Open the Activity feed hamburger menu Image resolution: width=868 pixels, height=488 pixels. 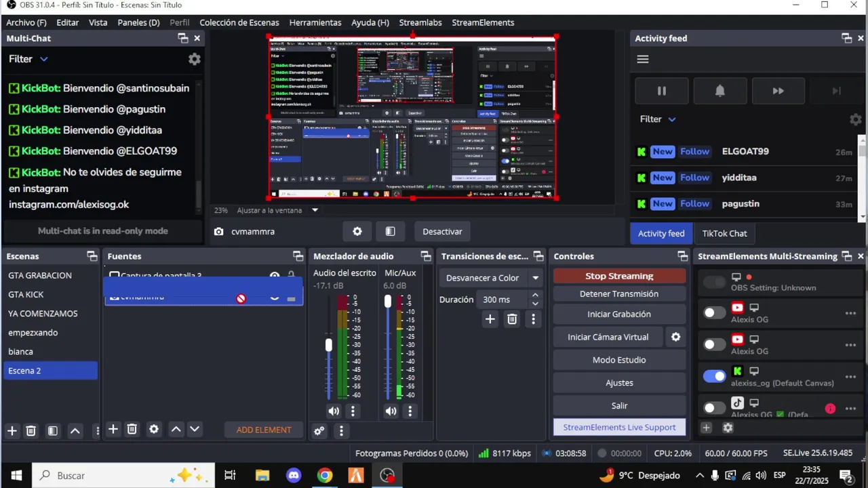click(x=643, y=59)
